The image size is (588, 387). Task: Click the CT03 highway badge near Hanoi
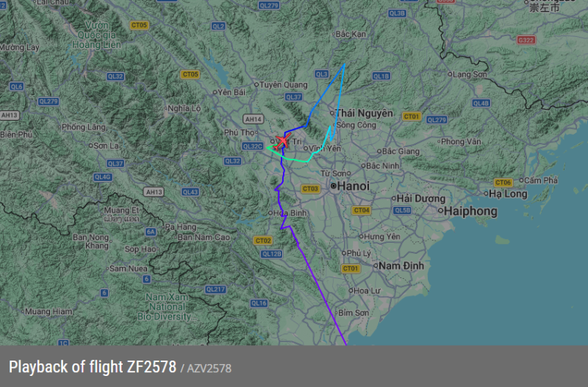(x=310, y=188)
